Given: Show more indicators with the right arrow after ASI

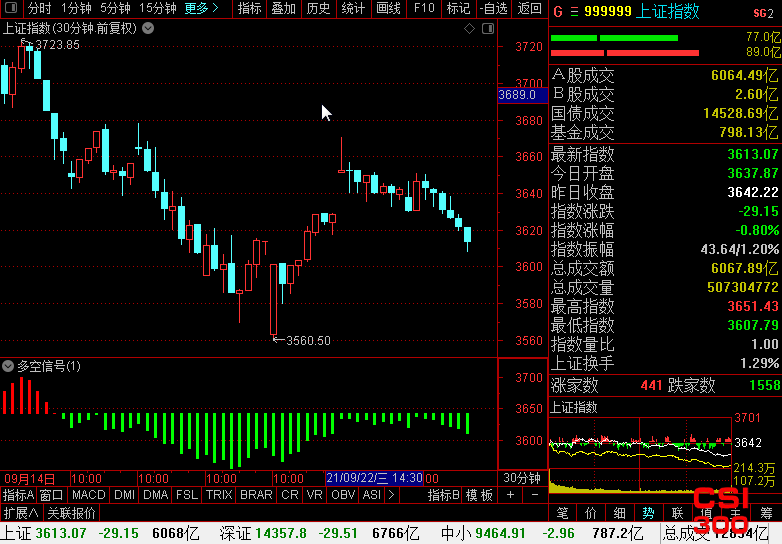Looking at the screenshot, I should coord(391,495).
